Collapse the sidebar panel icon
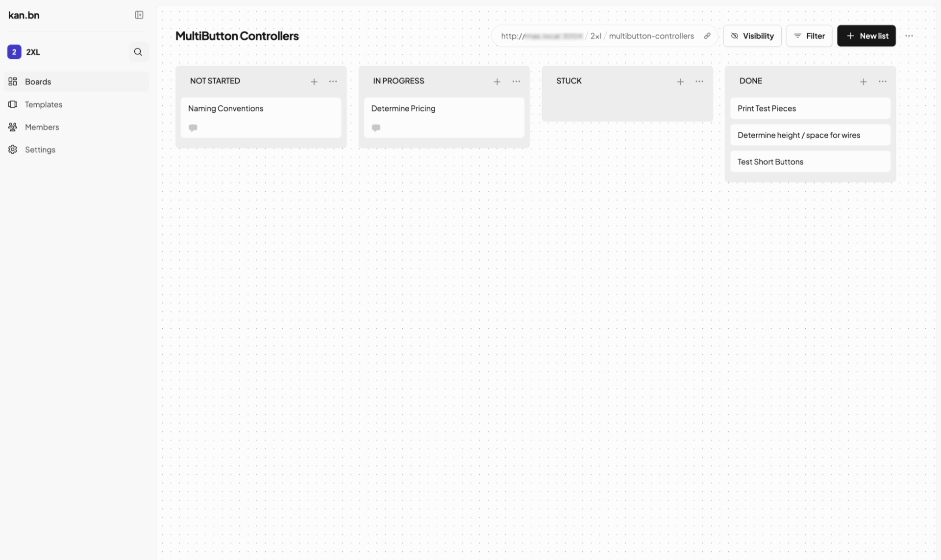Viewport: 941px width, 560px height. (139, 15)
